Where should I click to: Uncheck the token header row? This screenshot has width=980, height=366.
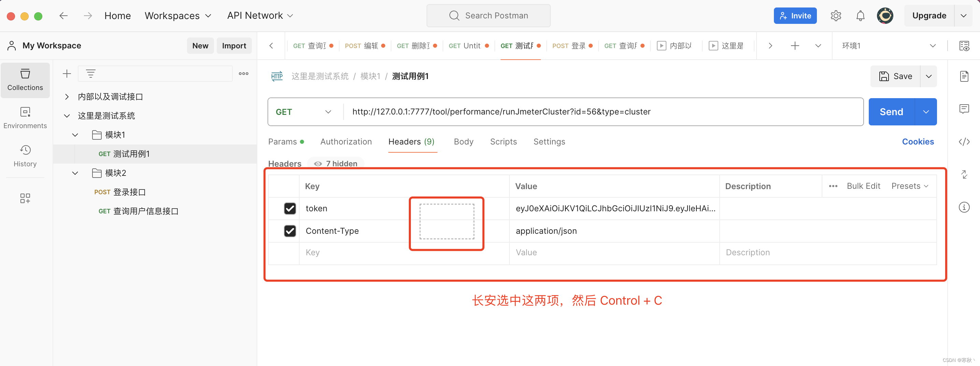[290, 208]
